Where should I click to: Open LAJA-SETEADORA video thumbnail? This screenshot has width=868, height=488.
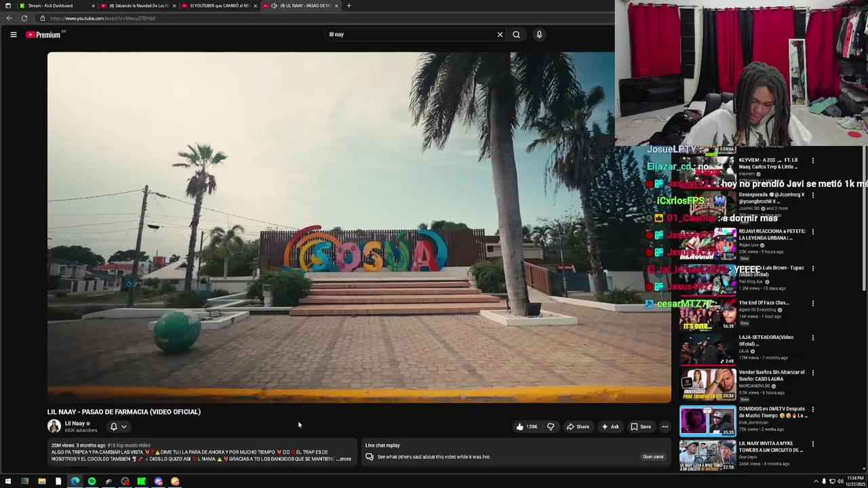click(707, 350)
